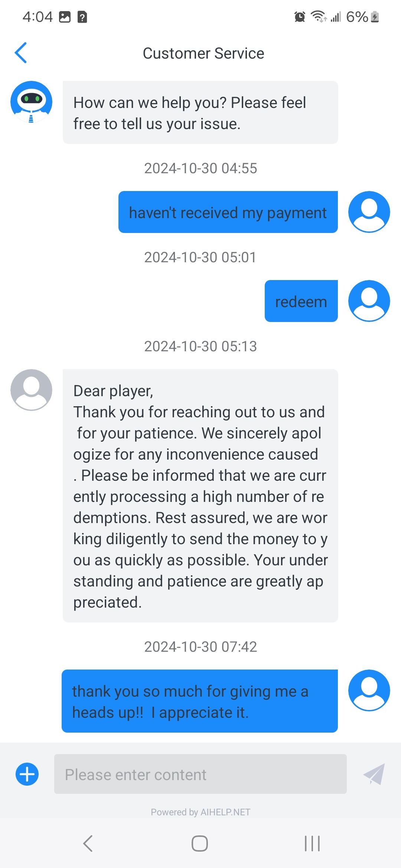Tap the "Dear player" agent reply bubble

[x=200, y=496]
